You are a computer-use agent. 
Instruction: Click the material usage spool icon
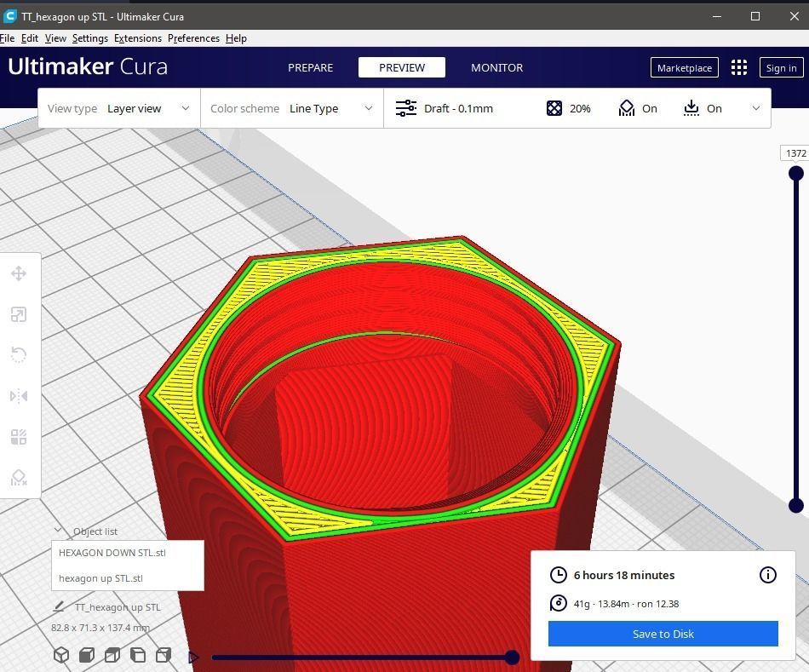coord(559,603)
